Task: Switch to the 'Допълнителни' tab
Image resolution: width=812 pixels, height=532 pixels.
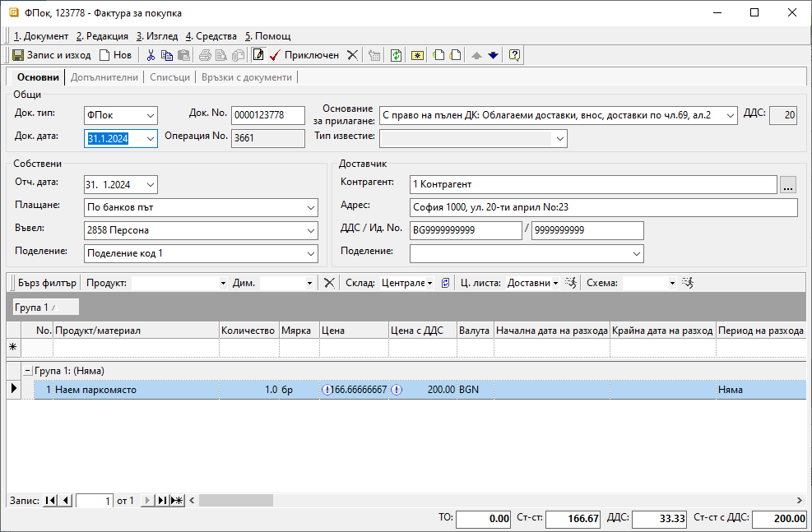Action: tap(104, 77)
